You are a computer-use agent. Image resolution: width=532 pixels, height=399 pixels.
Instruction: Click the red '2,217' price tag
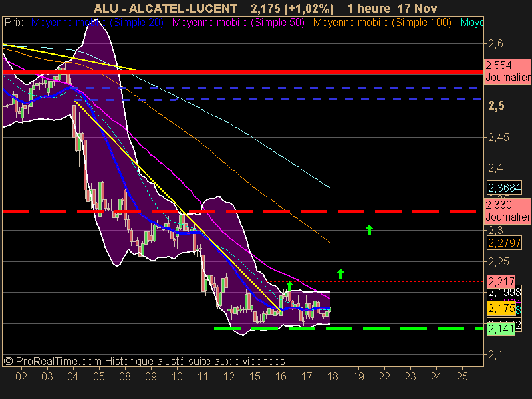(501, 281)
